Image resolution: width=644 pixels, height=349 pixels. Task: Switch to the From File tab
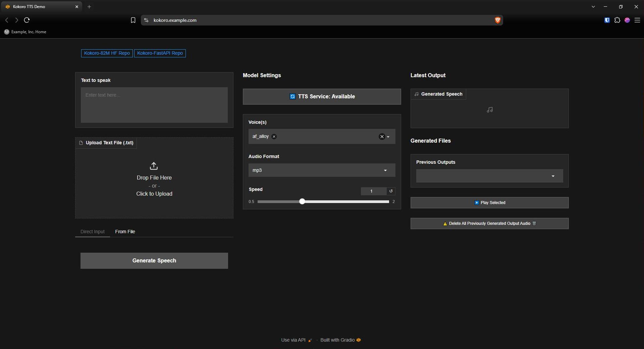[125, 232]
